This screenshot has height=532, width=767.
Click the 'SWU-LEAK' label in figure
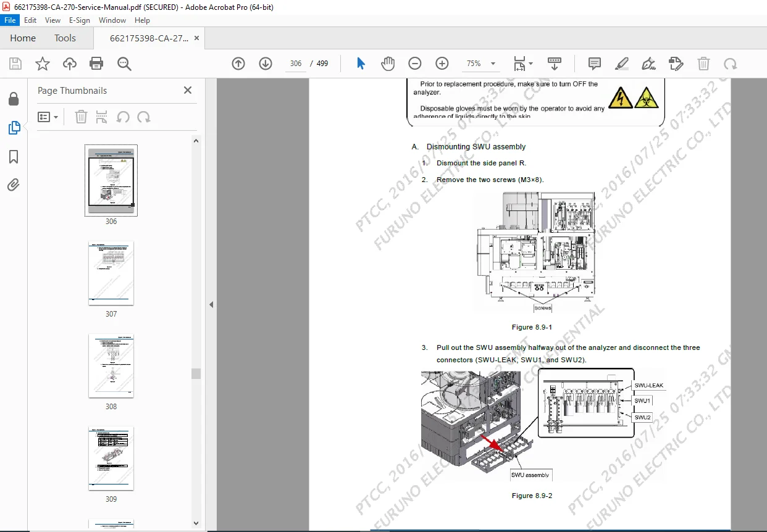[648, 385]
